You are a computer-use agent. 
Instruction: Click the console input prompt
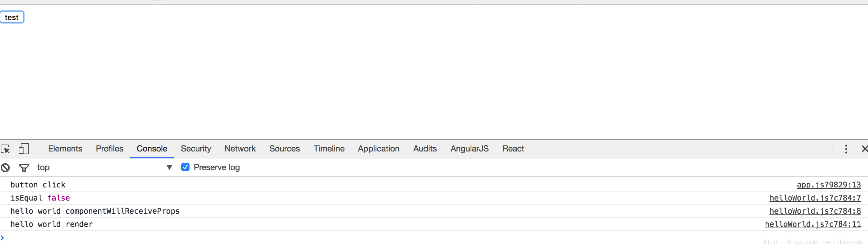207,238
